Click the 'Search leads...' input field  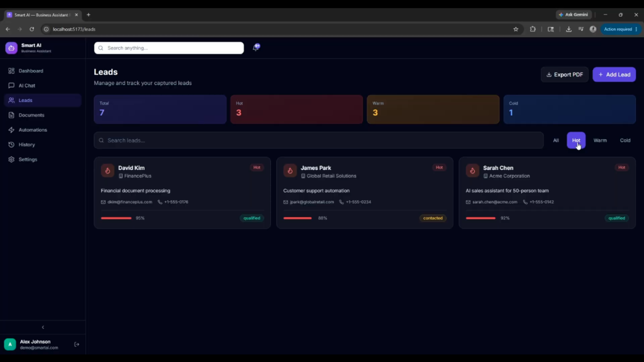coord(319,140)
